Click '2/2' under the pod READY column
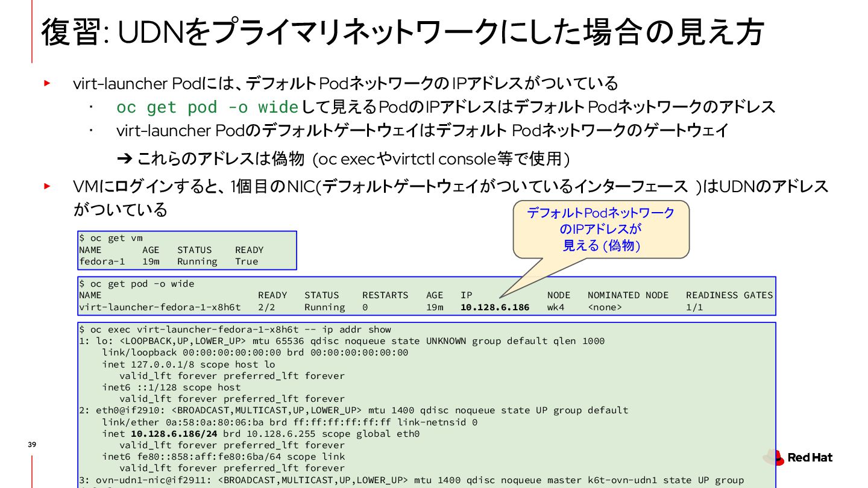This screenshot has height=488, width=868. pyautogui.click(x=266, y=307)
